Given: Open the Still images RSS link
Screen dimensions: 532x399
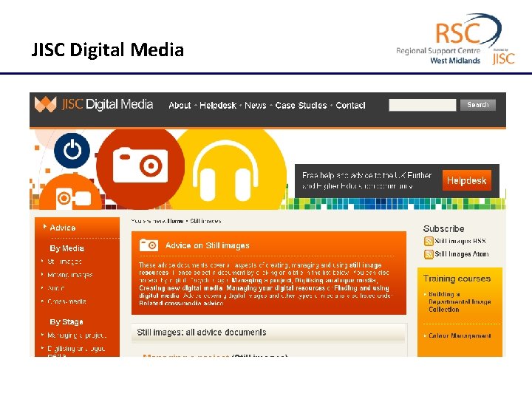Looking at the screenshot, I should point(460,241).
